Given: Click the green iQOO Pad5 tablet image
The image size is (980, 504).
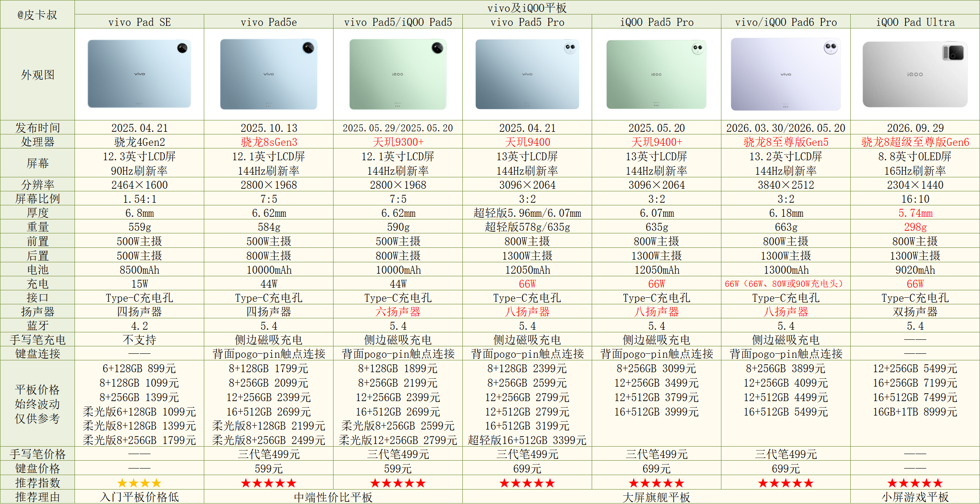Looking at the screenshot, I should (x=398, y=74).
